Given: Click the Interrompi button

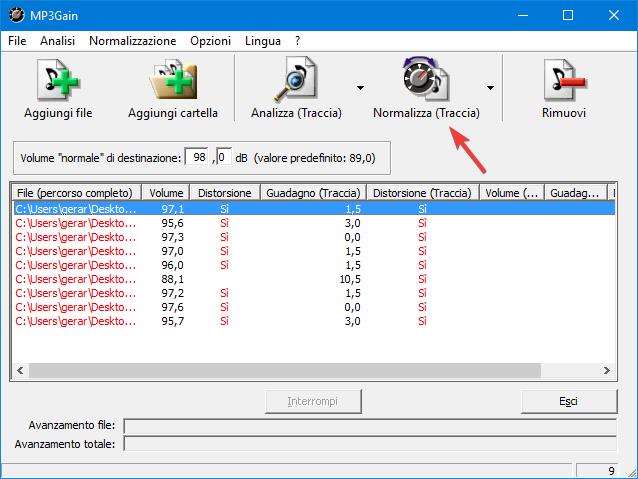Looking at the screenshot, I should [x=313, y=401].
